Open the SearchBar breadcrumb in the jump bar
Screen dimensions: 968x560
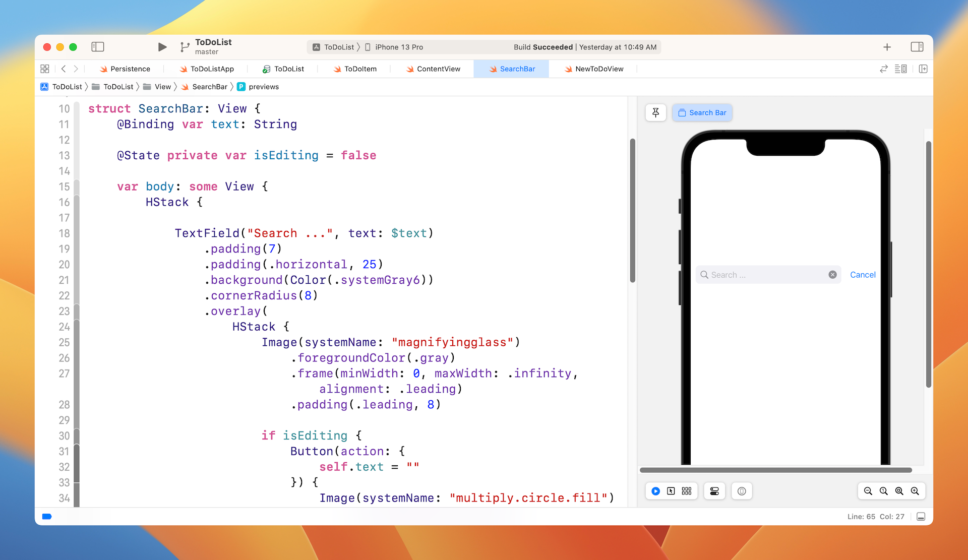click(x=209, y=87)
